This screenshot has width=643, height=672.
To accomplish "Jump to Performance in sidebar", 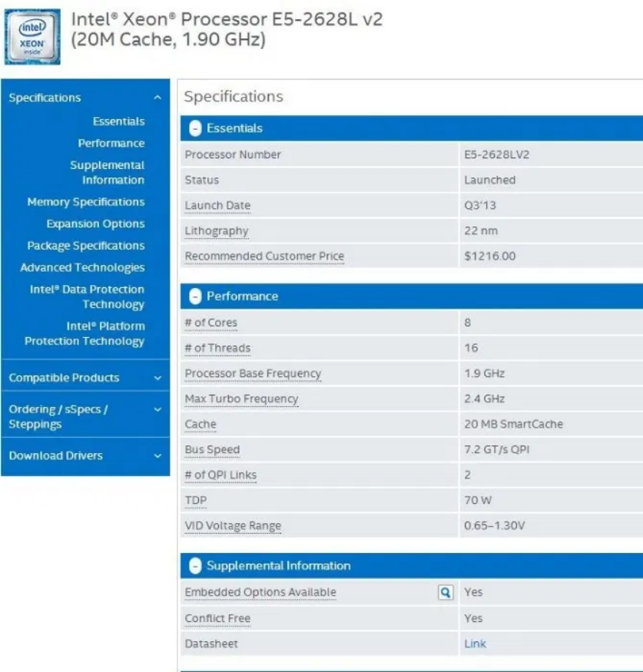I will point(111,143).
